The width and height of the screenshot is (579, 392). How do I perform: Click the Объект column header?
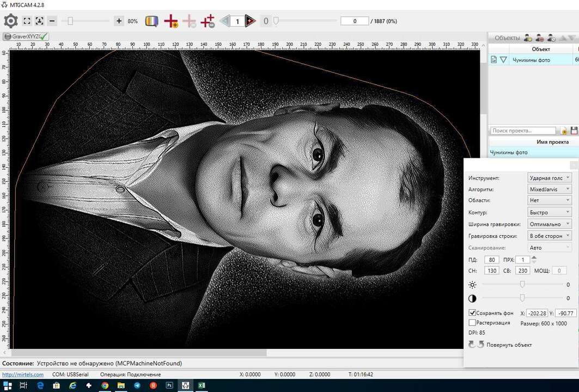pos(540,49)
